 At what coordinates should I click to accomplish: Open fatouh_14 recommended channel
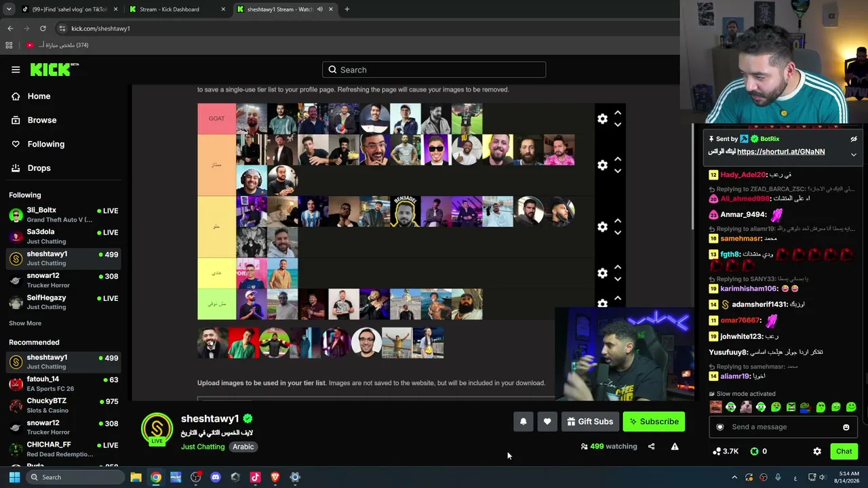tap(64, 384)
